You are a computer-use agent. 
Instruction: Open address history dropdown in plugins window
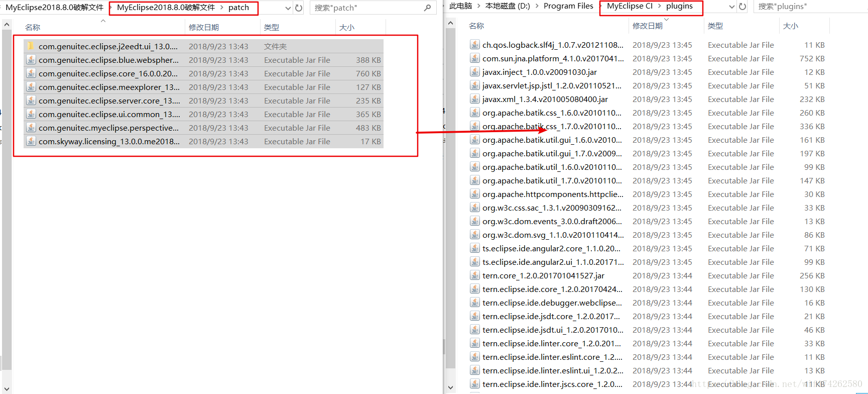tap(731, 7)
